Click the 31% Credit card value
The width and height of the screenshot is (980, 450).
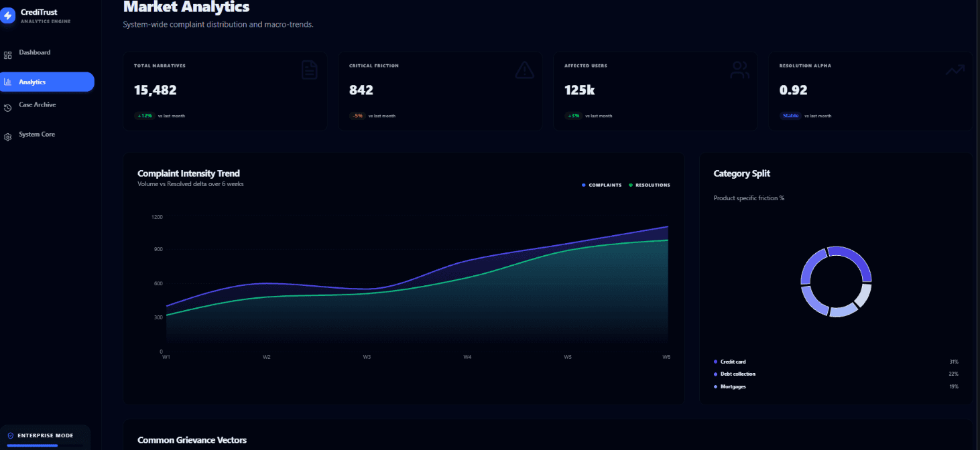coord(954,362)
